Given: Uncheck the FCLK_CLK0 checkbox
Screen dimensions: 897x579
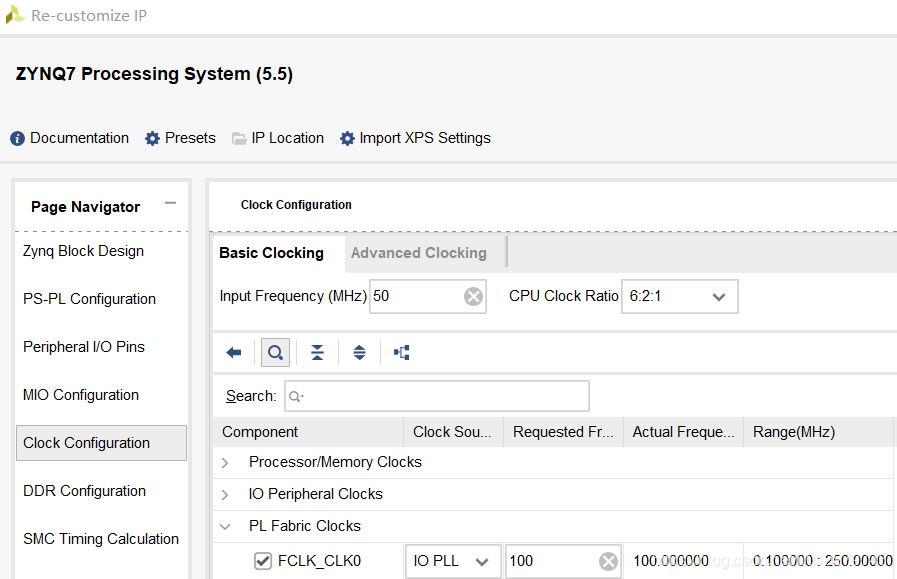Looking at the screenshot, I should [263, 561].
